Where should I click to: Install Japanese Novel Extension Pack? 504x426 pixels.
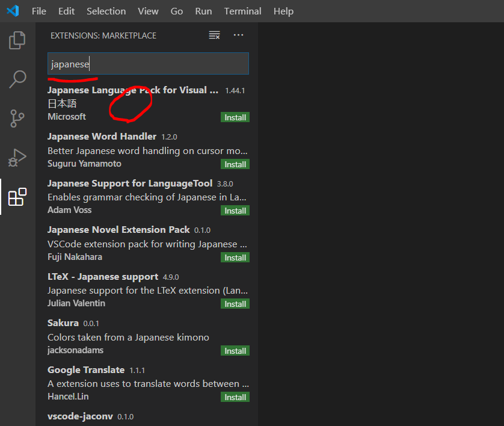coord(235,258)
